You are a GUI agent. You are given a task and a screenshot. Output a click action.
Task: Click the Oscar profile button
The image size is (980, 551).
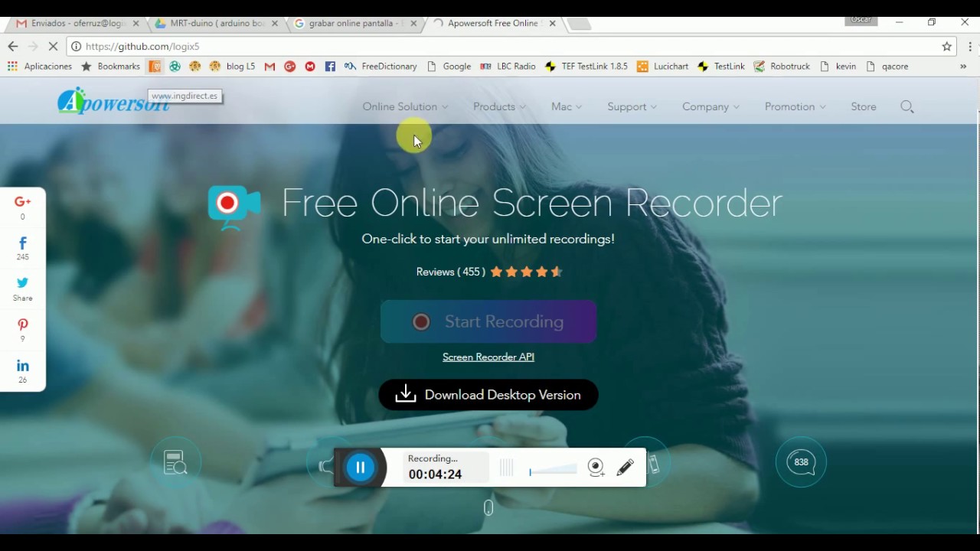tap(861, 21)
